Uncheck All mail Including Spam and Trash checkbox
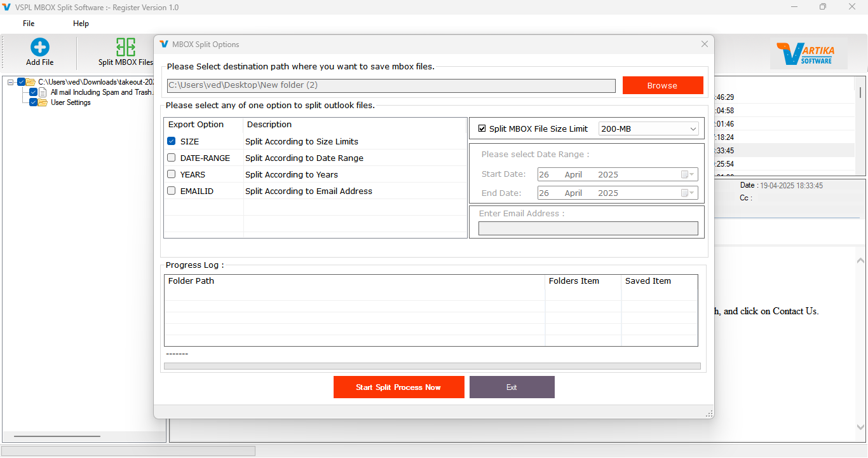 coord(34,92)
